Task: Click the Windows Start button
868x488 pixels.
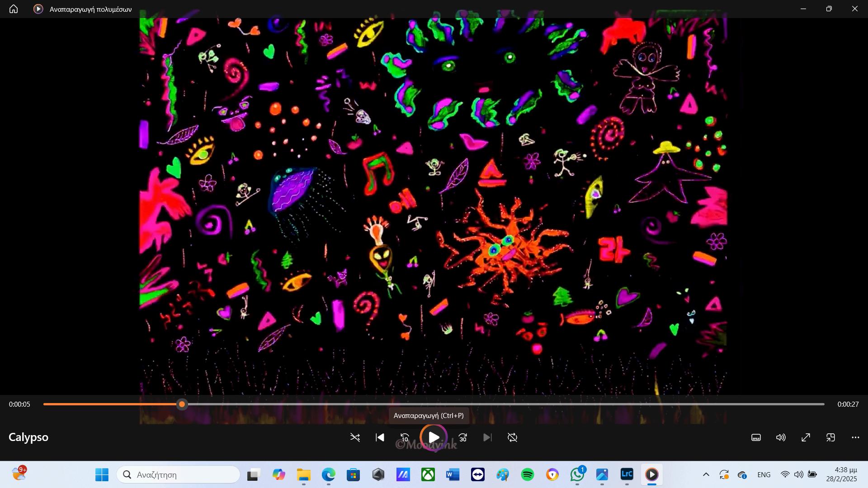Action: click(102, 474)
